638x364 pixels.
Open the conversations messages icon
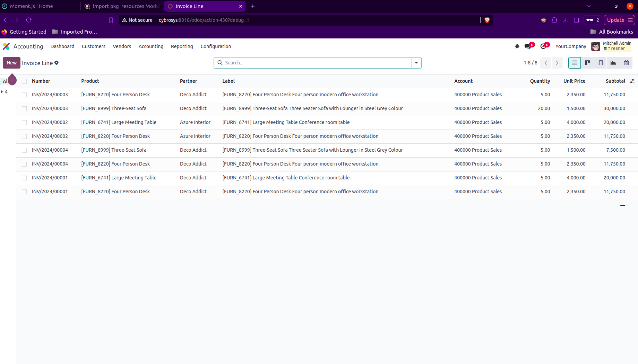click(x=528, y=46)
